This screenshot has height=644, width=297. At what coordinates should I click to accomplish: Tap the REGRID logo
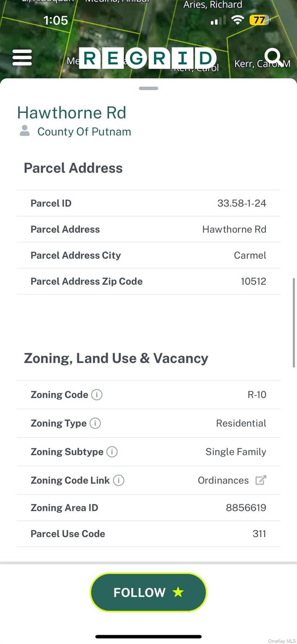[x=148, y=58]
